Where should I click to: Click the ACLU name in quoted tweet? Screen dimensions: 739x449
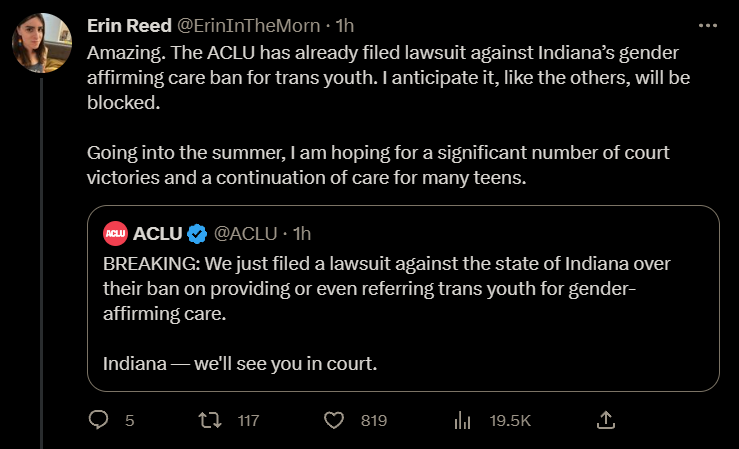157,234
